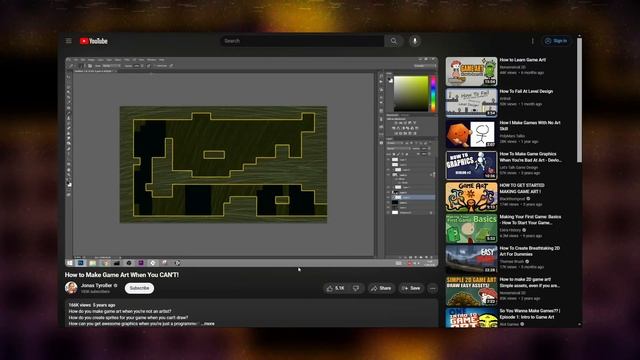Click the video player showing Photoshop level art
The image size is (640, 360).
[x=251, y=162]
